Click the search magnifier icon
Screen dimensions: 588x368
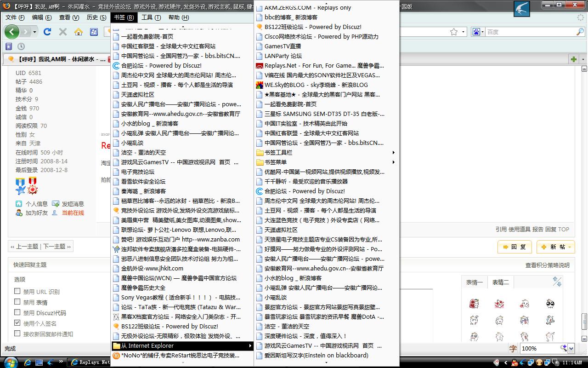pyautogui.click(x=580, y=32)
